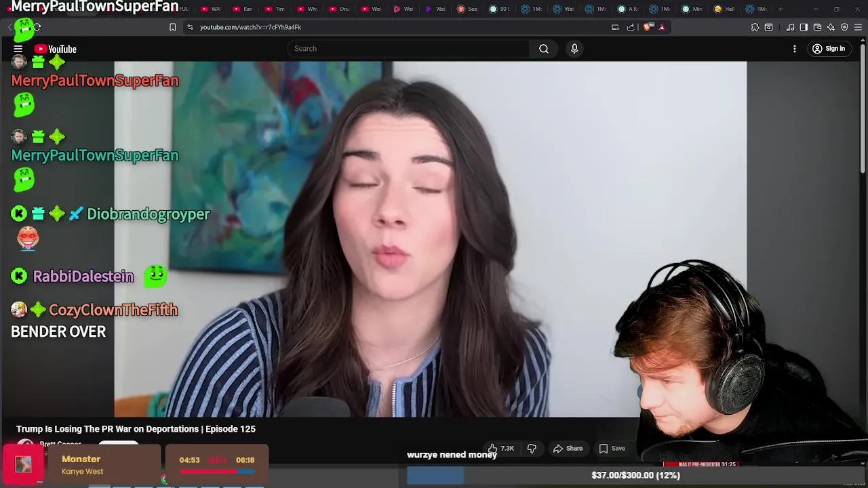Switch to the "Tim" browser tab

pos(274,9)
